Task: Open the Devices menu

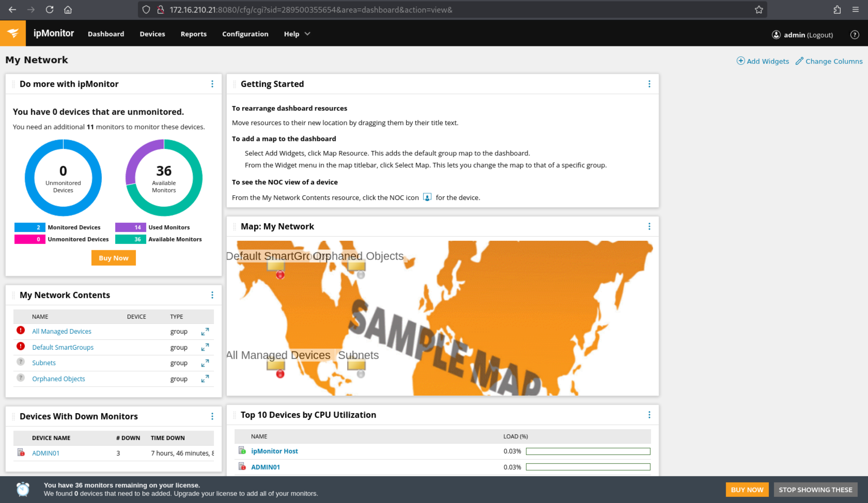Action: tap(152, 34)
